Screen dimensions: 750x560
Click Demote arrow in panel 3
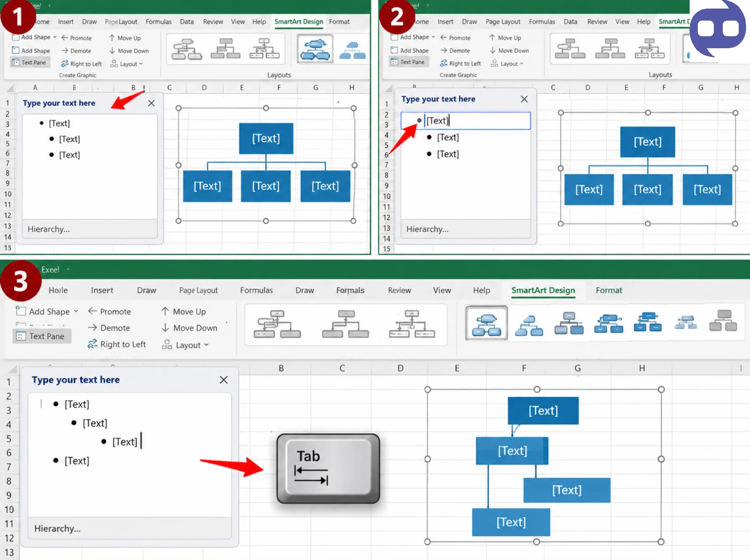109,328
